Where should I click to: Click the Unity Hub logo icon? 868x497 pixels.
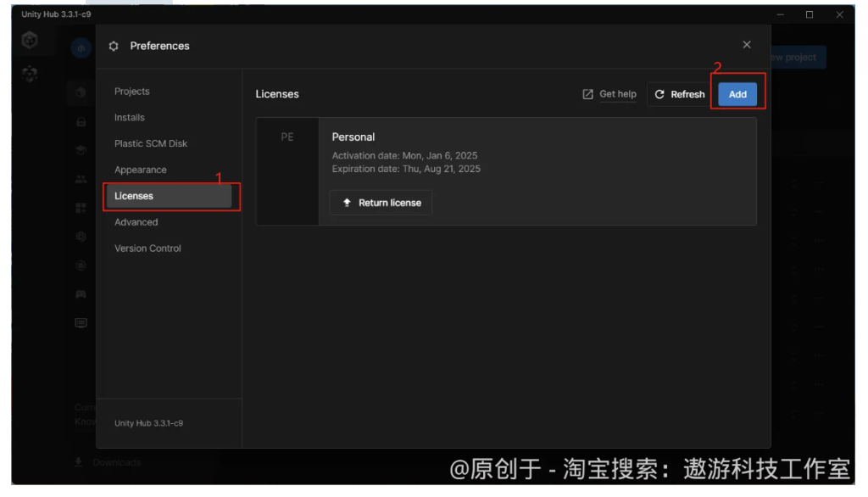click(x=31, y=40)
